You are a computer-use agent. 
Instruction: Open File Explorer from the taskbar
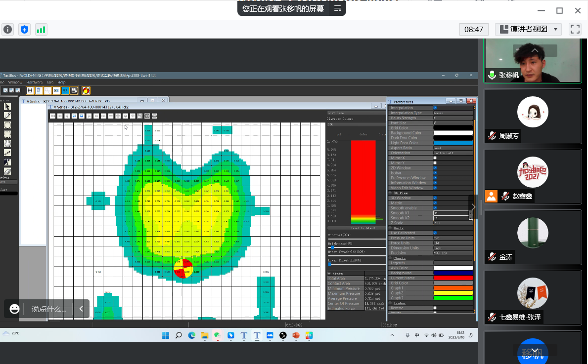tap(205, 335)
